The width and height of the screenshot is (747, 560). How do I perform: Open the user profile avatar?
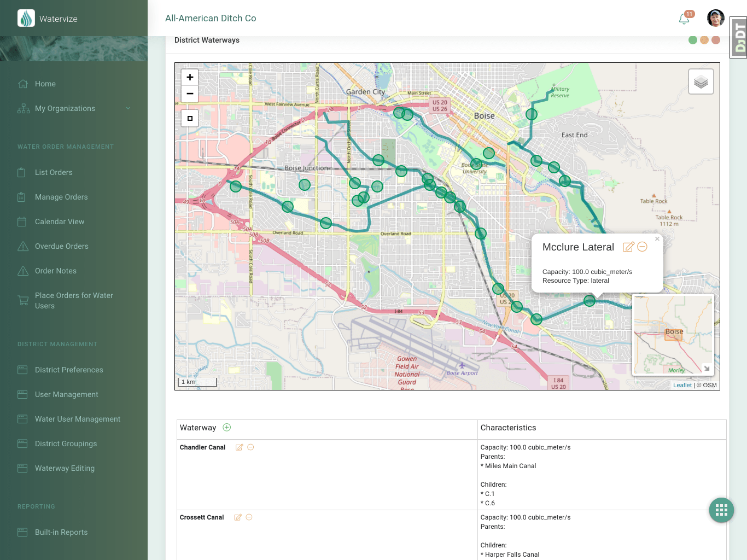tap(715, 18)
